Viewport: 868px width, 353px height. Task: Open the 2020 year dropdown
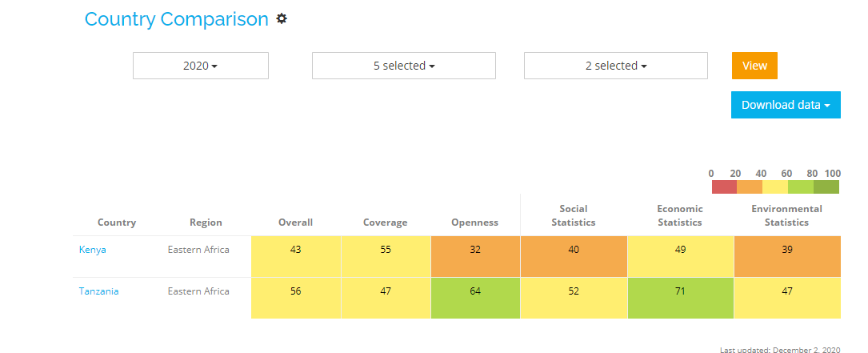click(201, 66)
